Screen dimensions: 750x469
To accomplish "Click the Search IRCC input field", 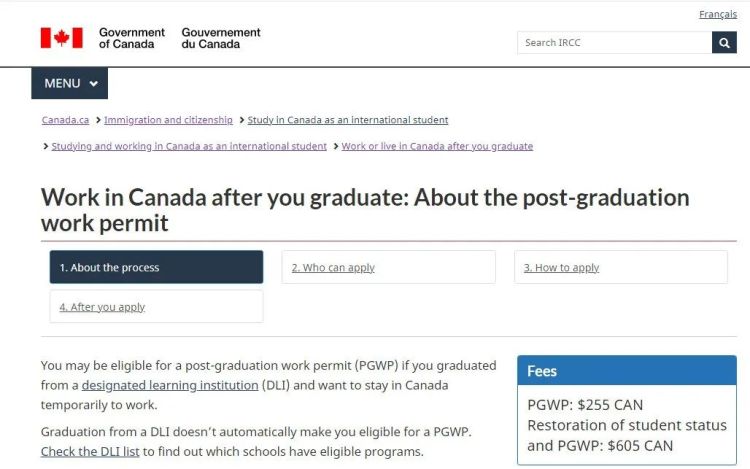I will (x=614, y=42).
